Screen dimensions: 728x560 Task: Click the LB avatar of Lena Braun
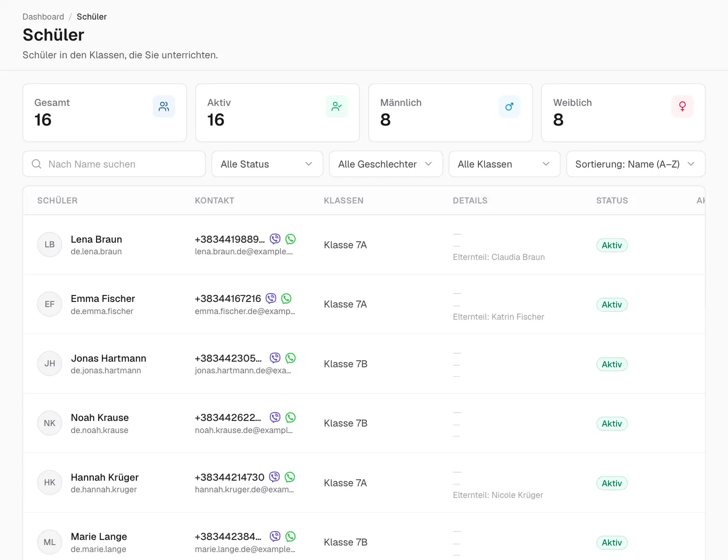pos(49,245)
